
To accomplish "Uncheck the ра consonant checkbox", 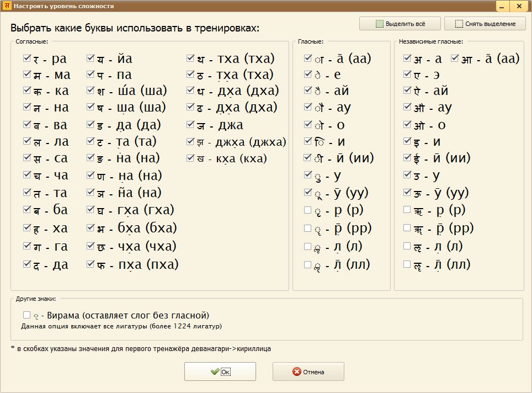I will coord(27,58).
